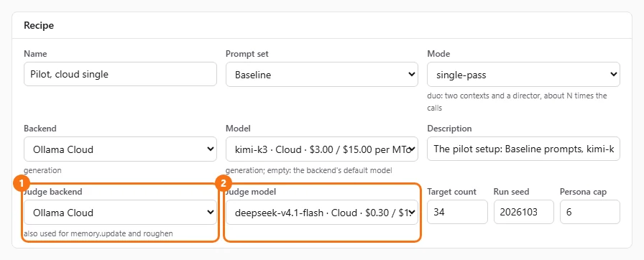
Task: Open the Judge model dropdown showing deepseek-v4.1-flash
Action: tap(321, 213)
